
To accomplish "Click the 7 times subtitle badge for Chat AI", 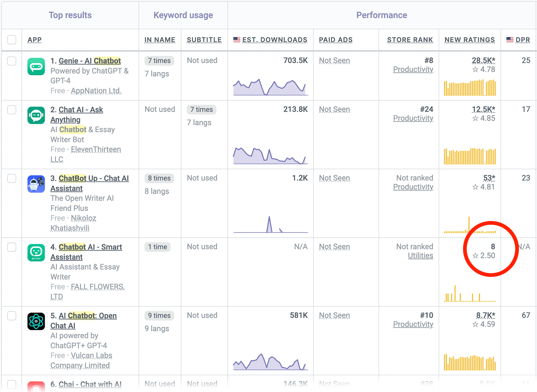I will click(x=202, y=110).
